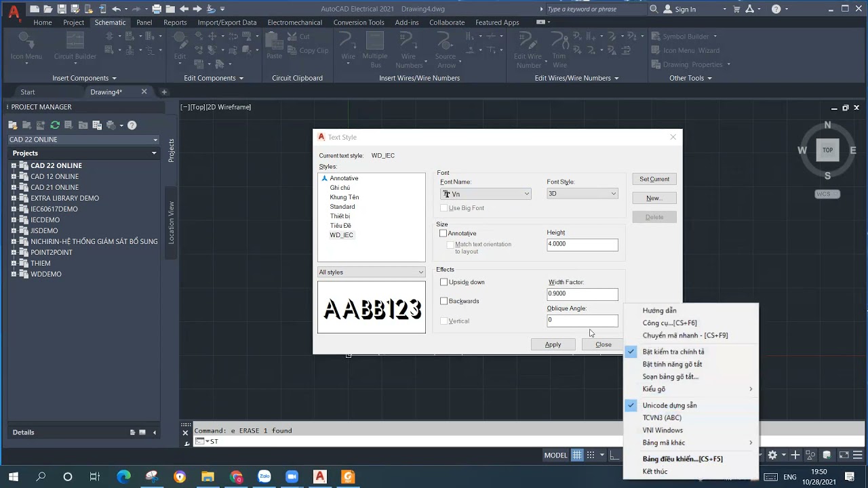The height and width of the screenshot is (488, 868).
Task: Click the Close button in Text Style
Action: click(603, 344)
